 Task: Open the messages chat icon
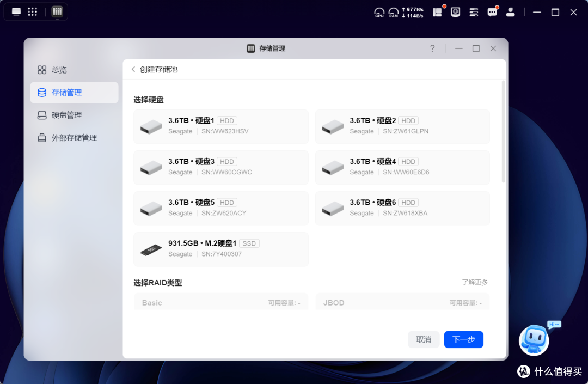pyautogui.click(x=492, y=12)
